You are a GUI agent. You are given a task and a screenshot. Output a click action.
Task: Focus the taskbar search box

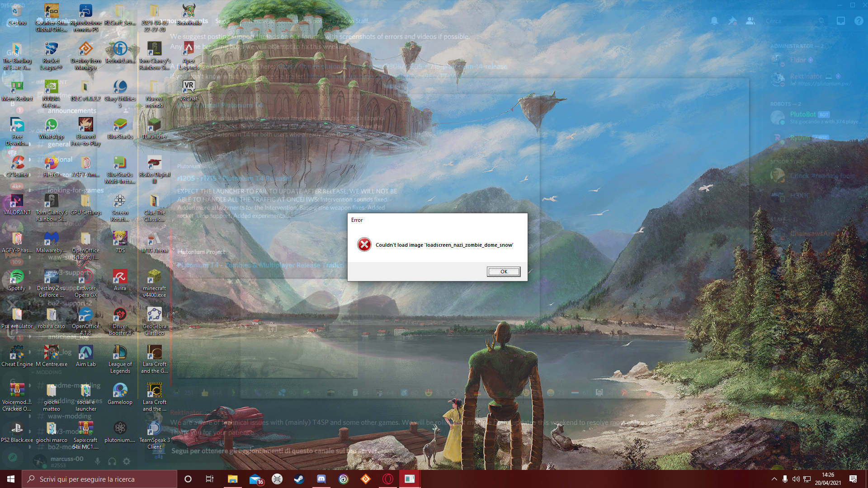pyautogui.click(x=99, y=479)
